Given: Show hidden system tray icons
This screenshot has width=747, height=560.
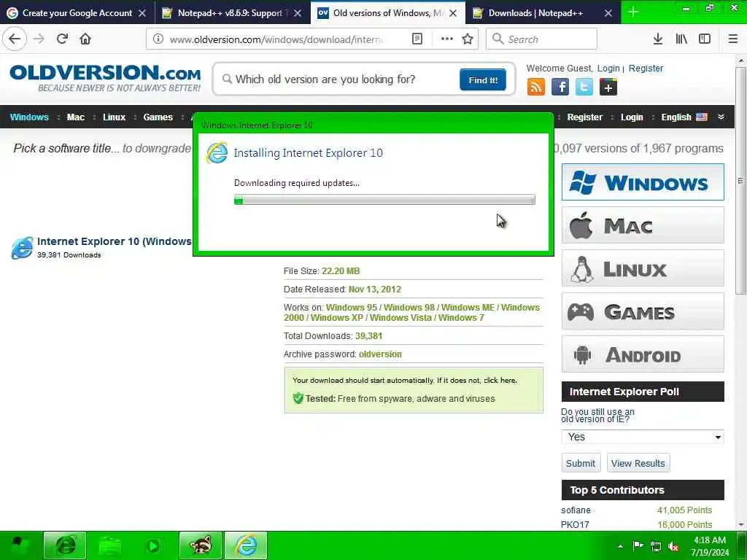Looking at the screenshot, I should 620,546.
